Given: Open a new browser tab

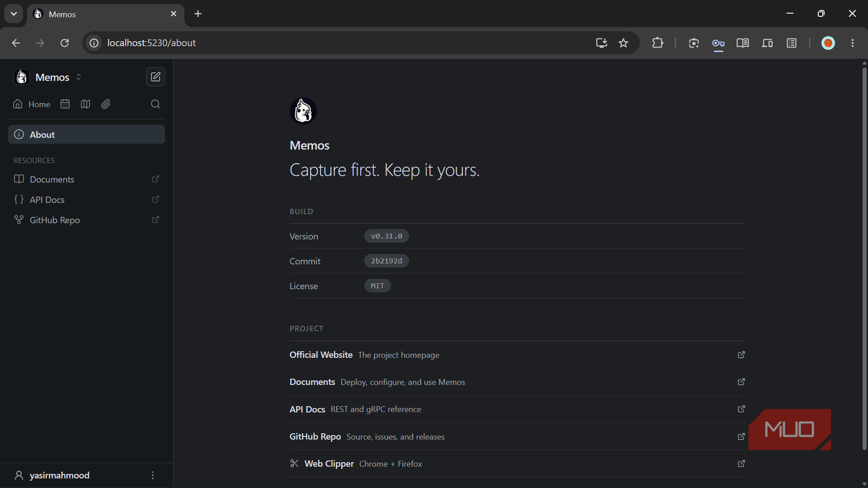Looking at the screenshot, I should (198, 14).
